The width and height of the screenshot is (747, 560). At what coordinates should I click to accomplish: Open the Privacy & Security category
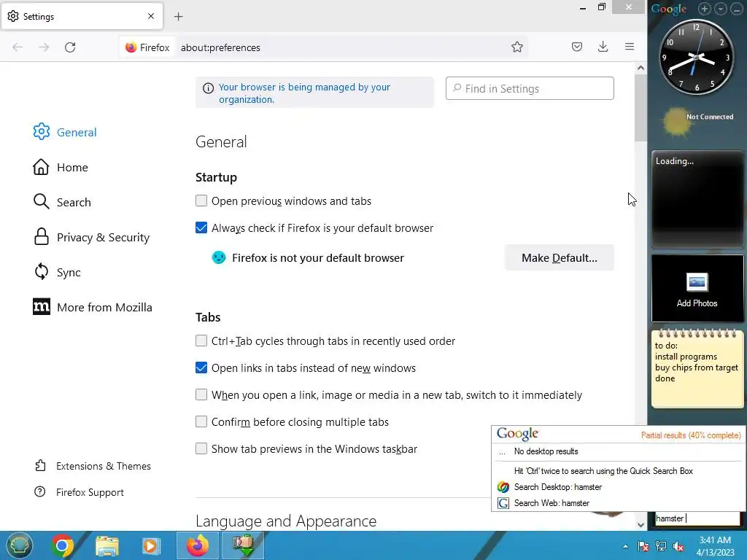point(91,237)
